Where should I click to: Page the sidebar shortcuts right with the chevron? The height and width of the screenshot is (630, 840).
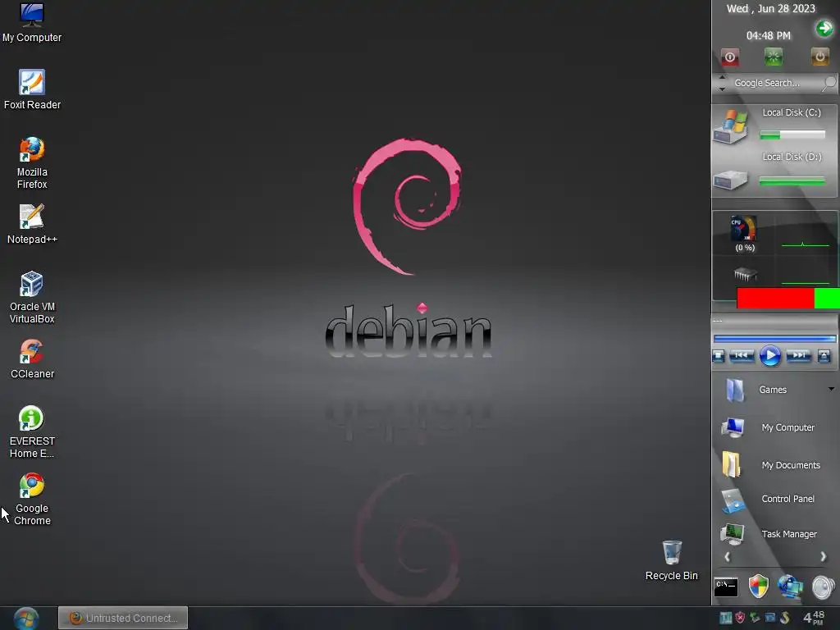click(x=823, y=557)
